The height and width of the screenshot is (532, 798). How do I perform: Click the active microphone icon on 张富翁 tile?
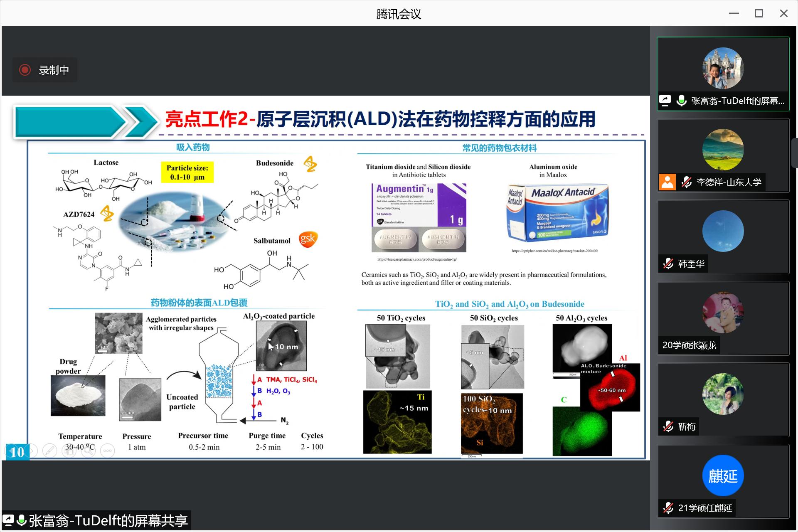pyautogui.click(x=681, y=101)
